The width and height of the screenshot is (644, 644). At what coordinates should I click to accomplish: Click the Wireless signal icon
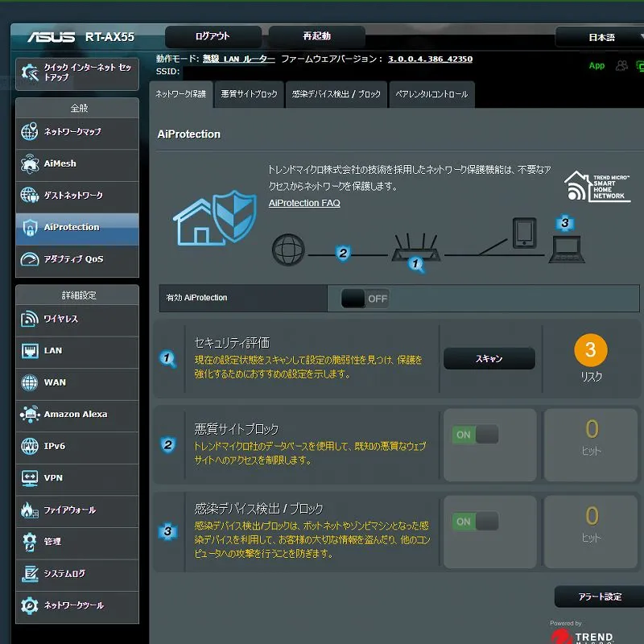point(30,319)
